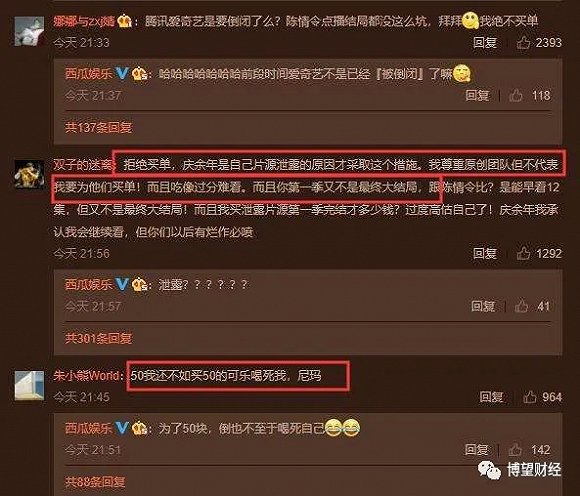Reply to 双子的迷离's 21:56 comment
Viewport: 580px width, 496px height.
[485, 253]
